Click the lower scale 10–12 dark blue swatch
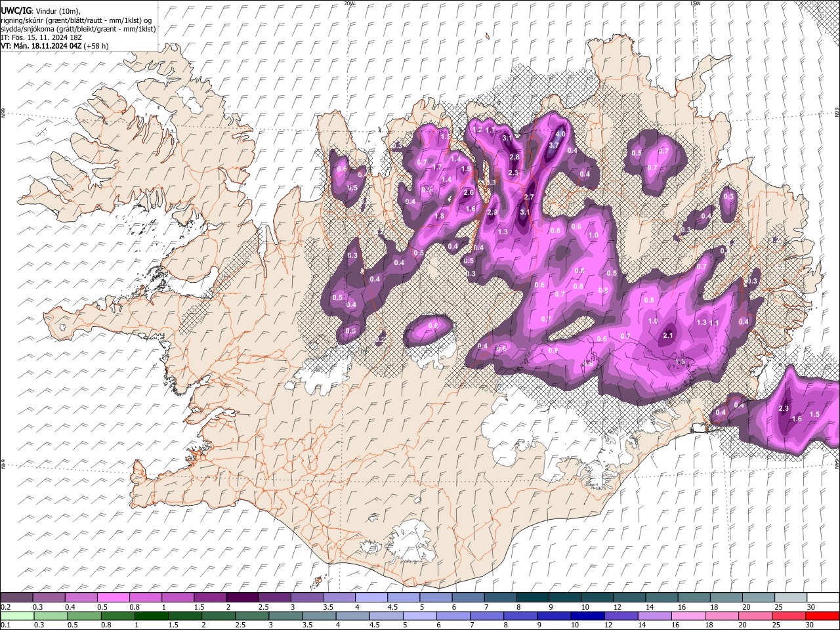The height and width of the screenshot is (630, 840). click(x=587, y=616)
